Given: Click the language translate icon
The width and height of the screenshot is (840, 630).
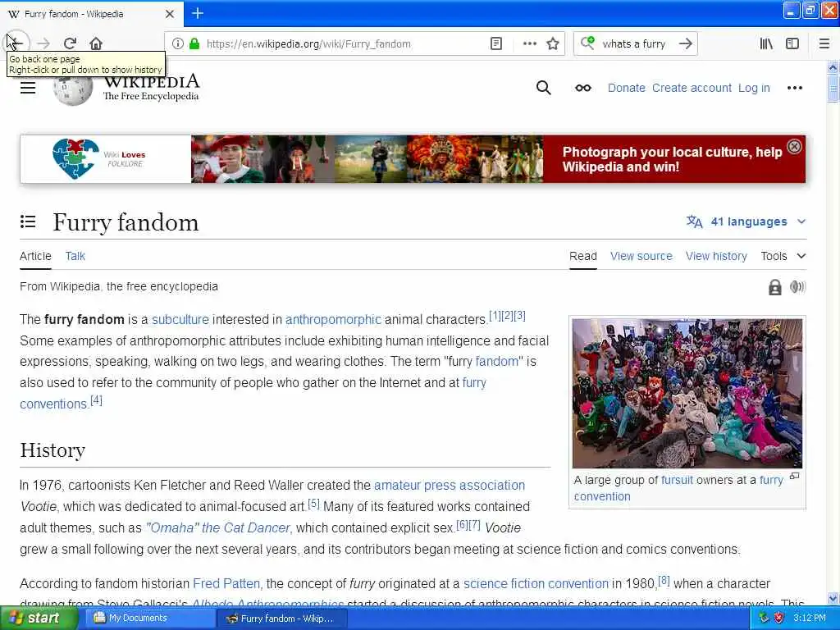Looking at the screenshot, I should [x=694, y=221].
